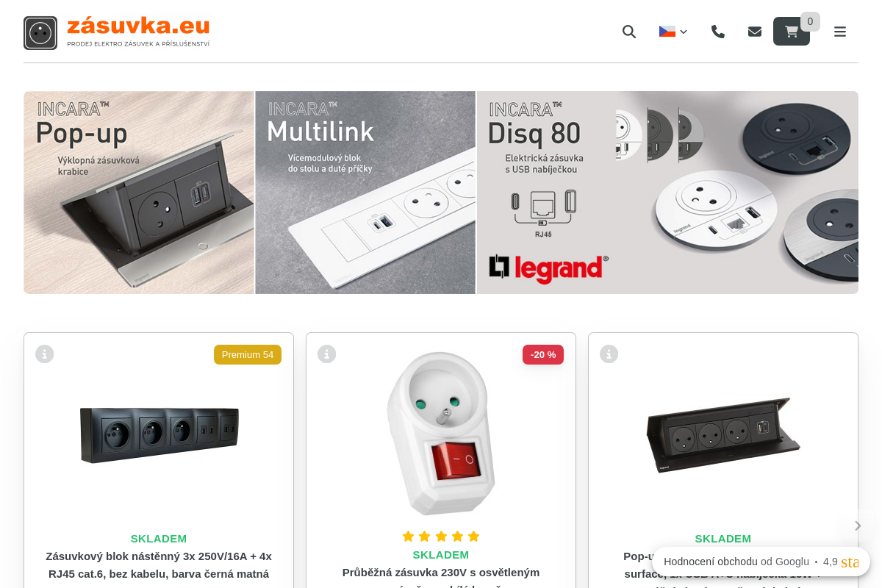Open the hamburger menu
This screenshot has width=882, height=588.
tap(840, 32)
